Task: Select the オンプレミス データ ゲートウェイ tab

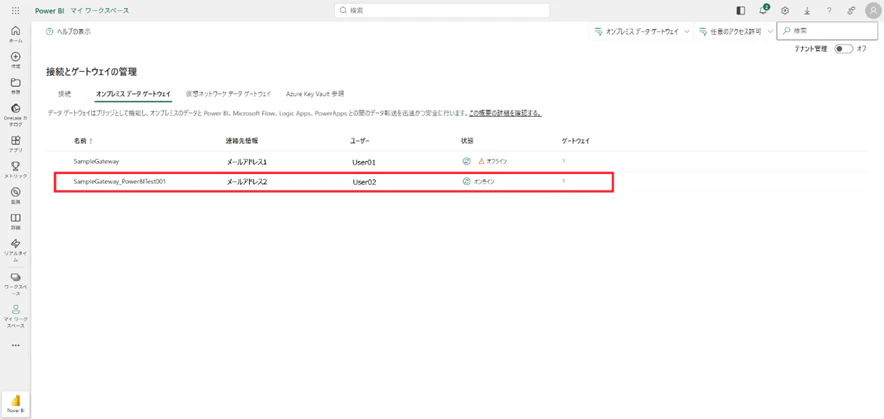Action: coord(133,94)
